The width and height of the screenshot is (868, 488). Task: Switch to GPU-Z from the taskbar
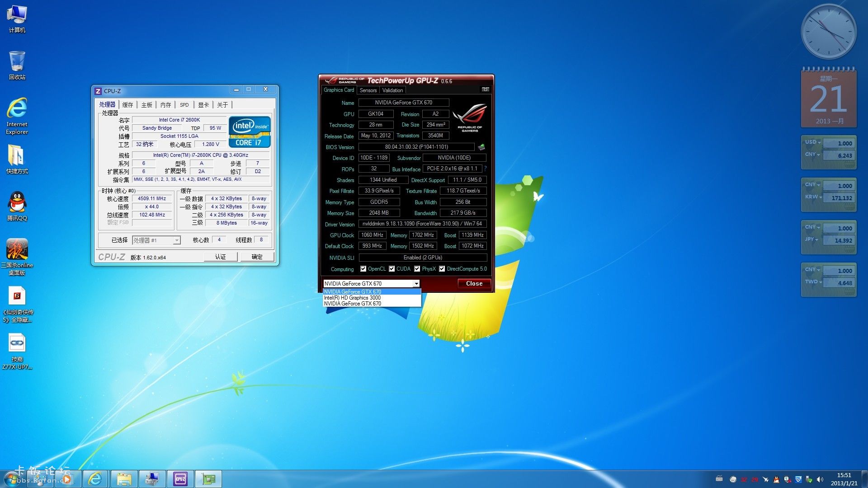point(208,479)
